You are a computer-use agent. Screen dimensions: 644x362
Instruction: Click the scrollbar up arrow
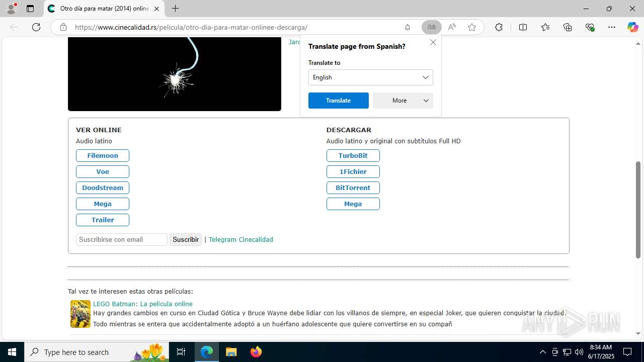(638, 43)
